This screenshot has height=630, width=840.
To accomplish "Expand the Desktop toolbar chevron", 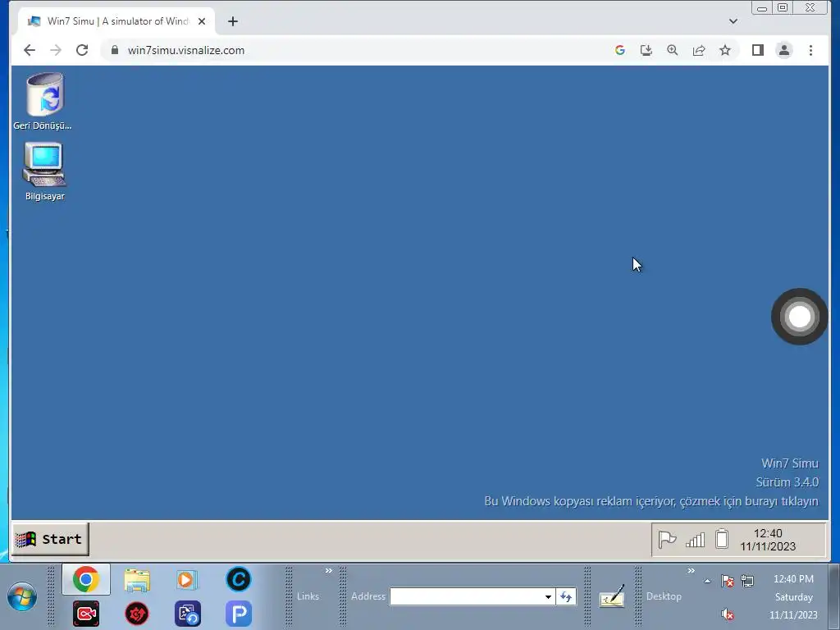I will point(691,571).
